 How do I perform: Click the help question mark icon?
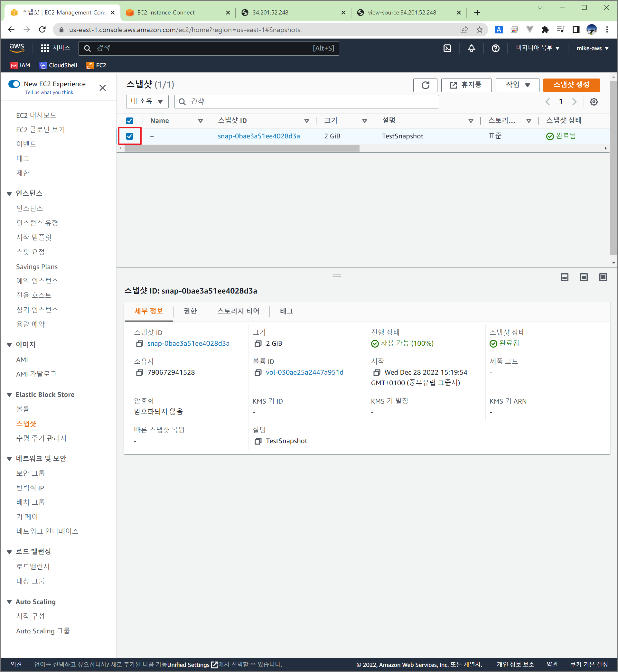pyautogui.click(x=495, y=48)
